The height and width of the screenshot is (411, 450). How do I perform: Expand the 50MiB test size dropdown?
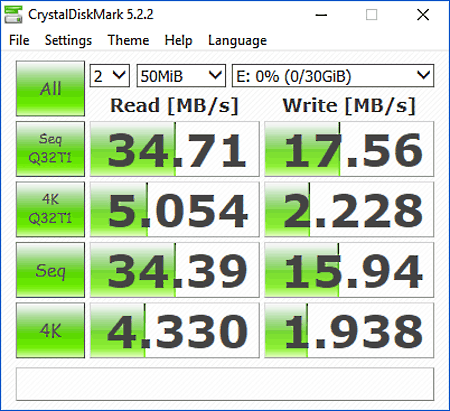coord(181,76)
